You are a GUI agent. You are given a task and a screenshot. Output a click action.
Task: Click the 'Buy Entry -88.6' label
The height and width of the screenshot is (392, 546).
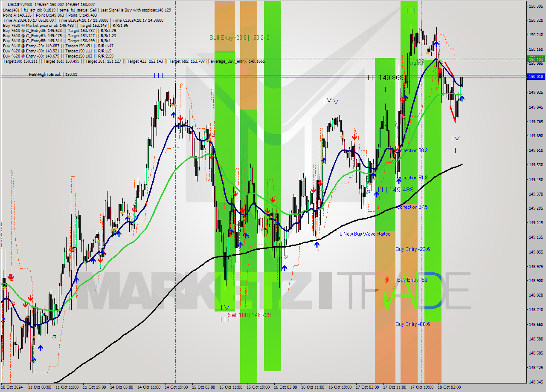pyautogui.click(x=412, y=324)
